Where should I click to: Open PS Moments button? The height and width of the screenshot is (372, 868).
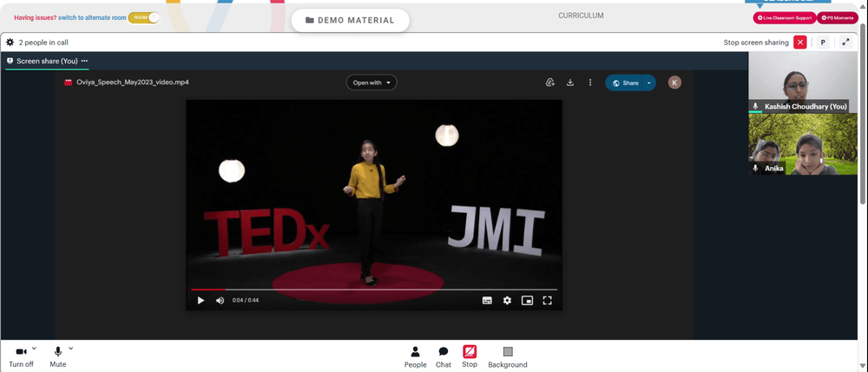click(x=837, y=17)
